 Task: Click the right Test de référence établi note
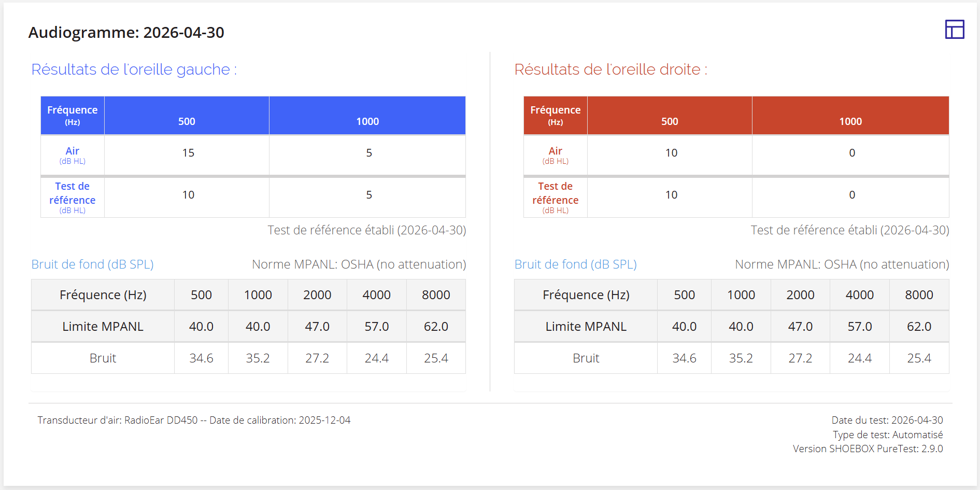click(850, 230)
